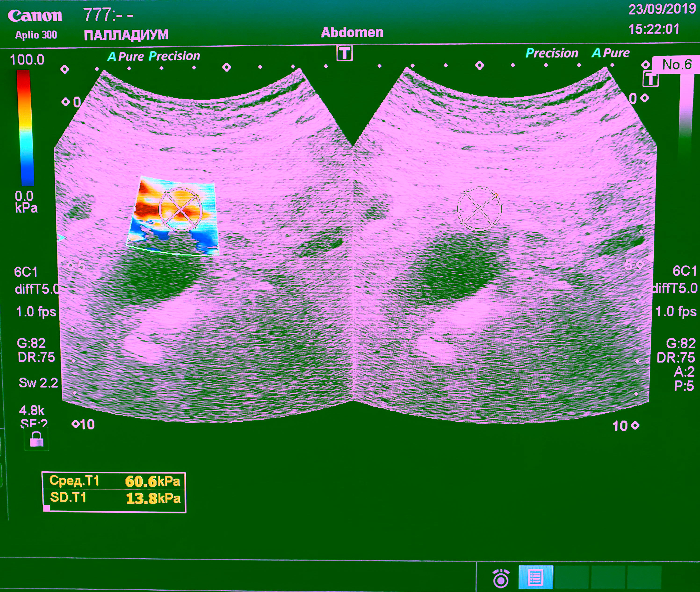
Task: Click the left G:82 gain value
Action: [31, 343]
